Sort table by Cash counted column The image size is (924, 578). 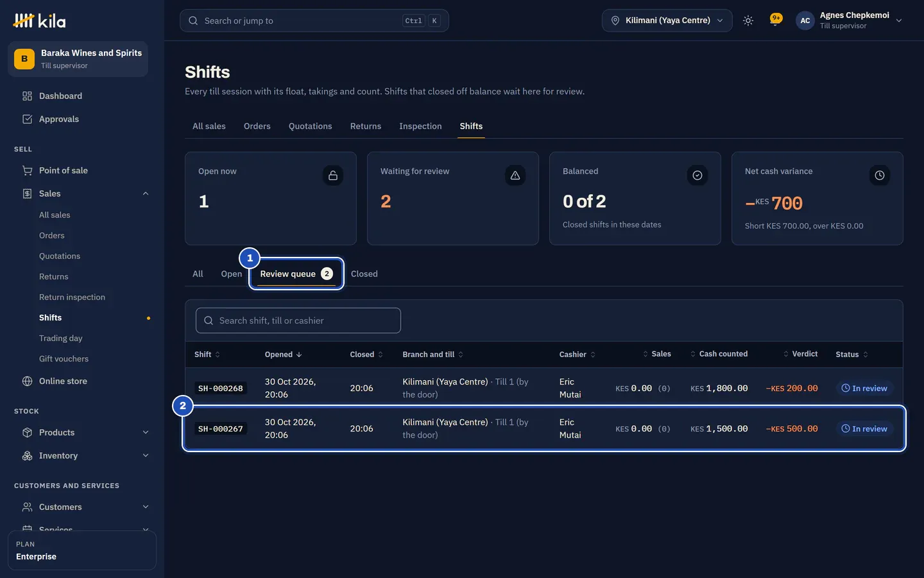(x=719, y=354)
